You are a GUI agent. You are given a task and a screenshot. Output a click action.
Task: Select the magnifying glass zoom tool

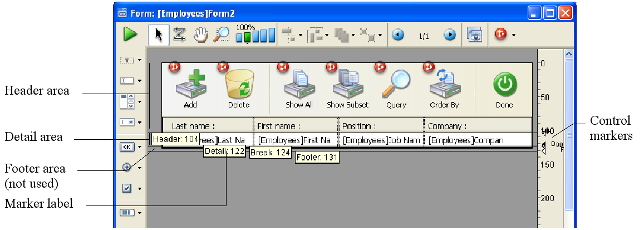point(221,35)
